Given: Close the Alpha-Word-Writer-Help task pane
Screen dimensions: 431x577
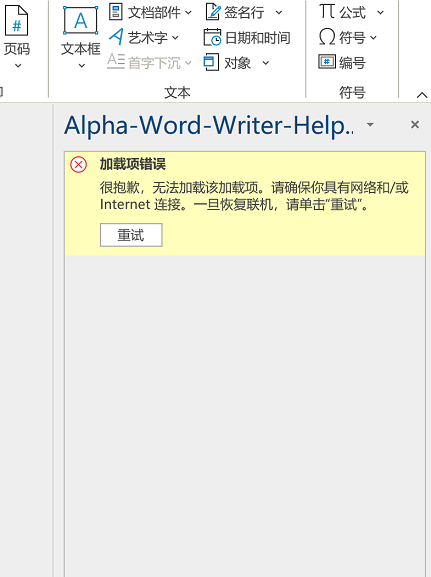Looking at the screenshot, I should pyautogui.click(x=415, y=125).
